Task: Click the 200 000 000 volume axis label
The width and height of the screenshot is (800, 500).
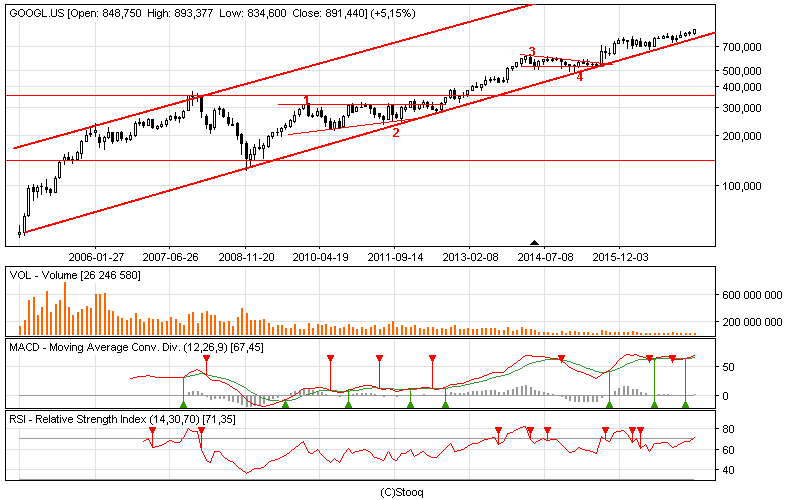Action: [x=752, y=322]
